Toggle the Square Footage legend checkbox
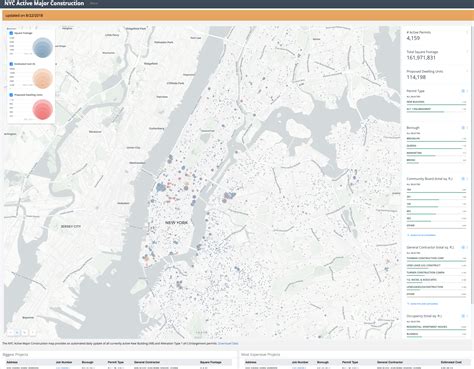474x369 pixels. (x=11, y=33)
